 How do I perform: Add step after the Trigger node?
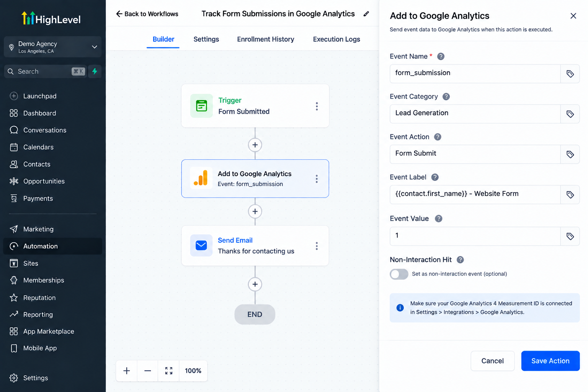255,145
